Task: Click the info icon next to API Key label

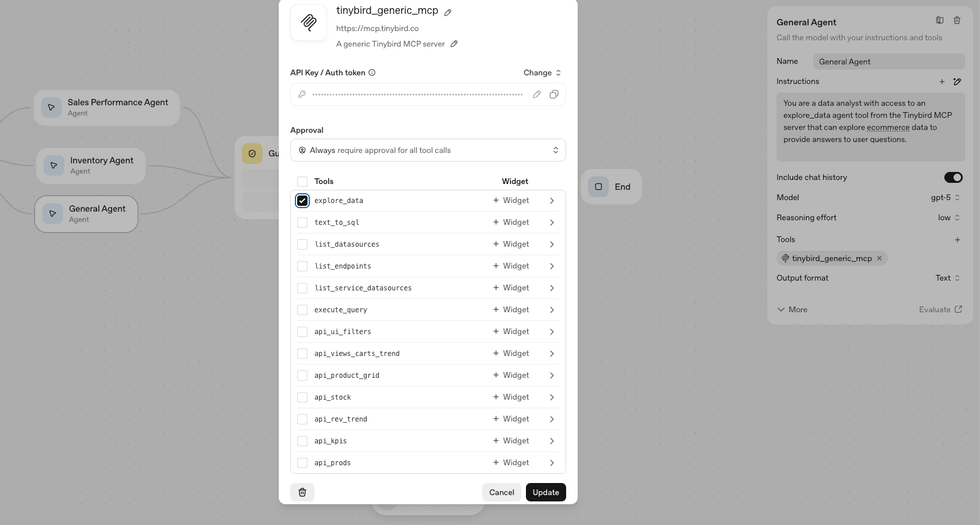Action: tap(372, 72)
